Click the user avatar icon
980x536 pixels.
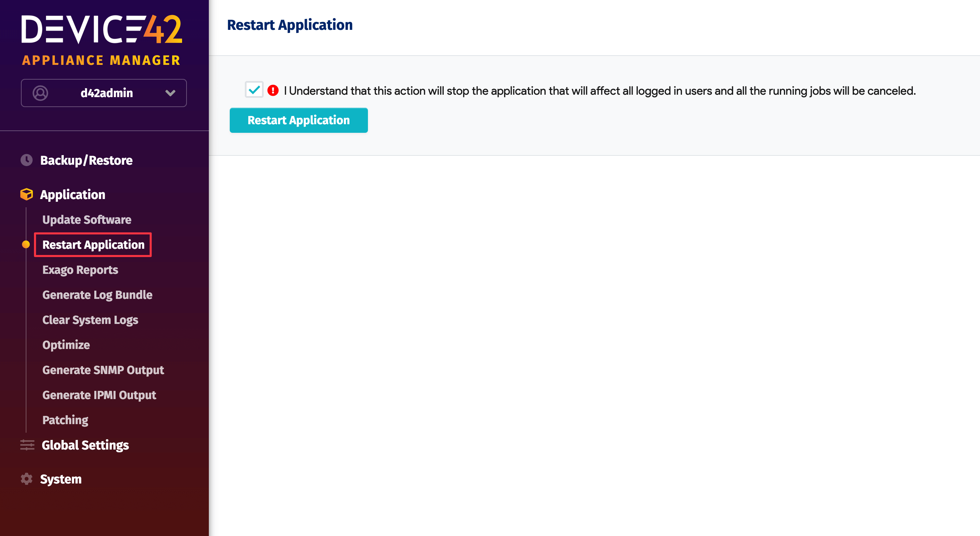tap(40, 93)
